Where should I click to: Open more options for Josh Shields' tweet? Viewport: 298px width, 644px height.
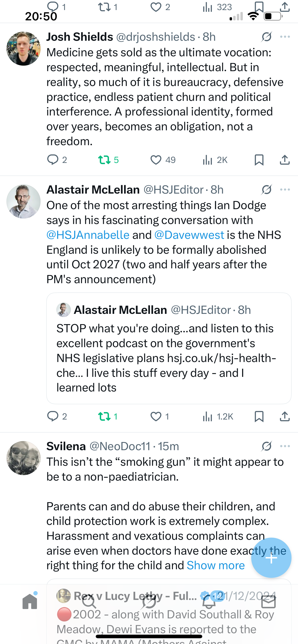point(285,37)
